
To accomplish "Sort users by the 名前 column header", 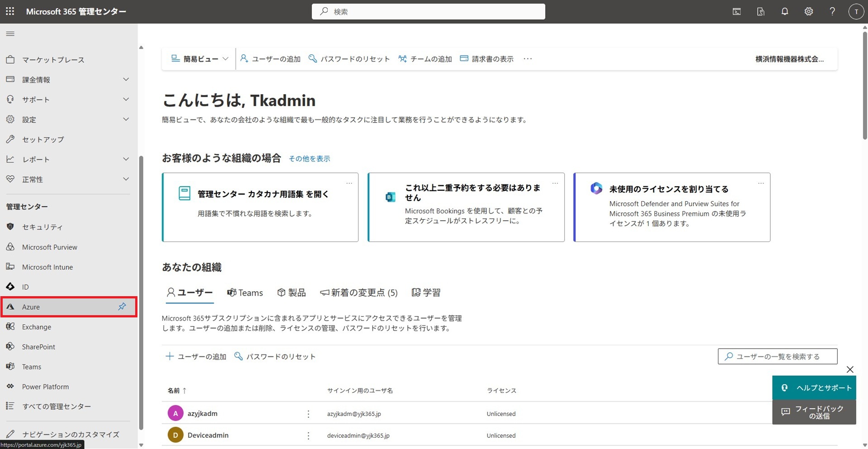I will (x=174, y=391).
